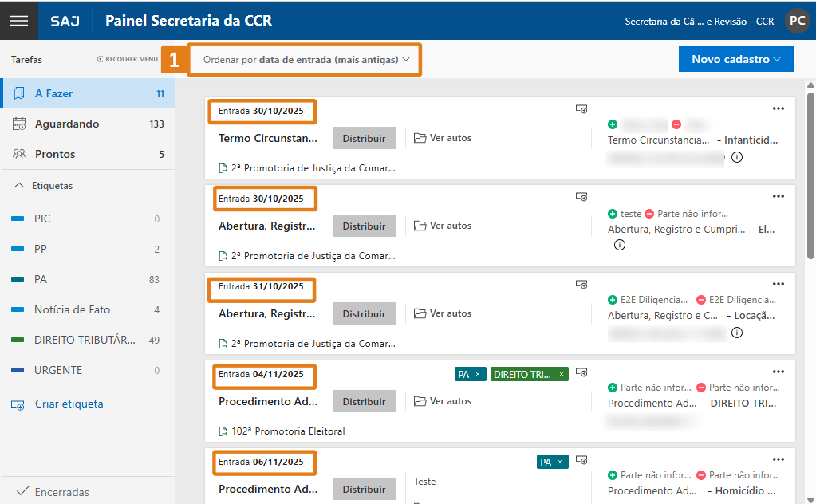Open three-dots menu on fourth card
The height and width of the screenshot is (504, 816).
point(778,372)
